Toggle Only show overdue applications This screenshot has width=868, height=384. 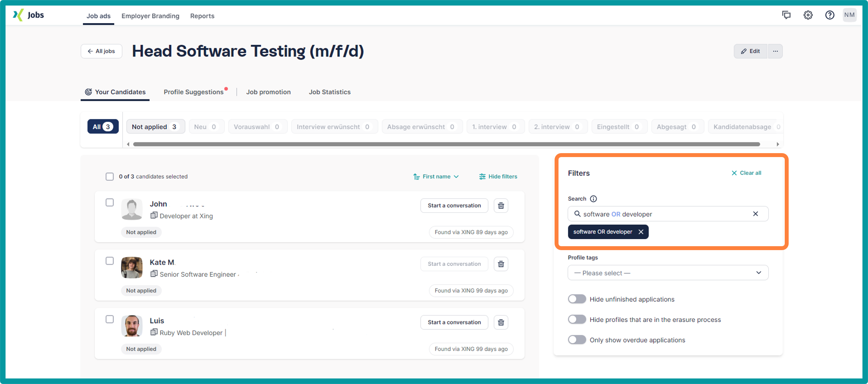click(577, 340)
